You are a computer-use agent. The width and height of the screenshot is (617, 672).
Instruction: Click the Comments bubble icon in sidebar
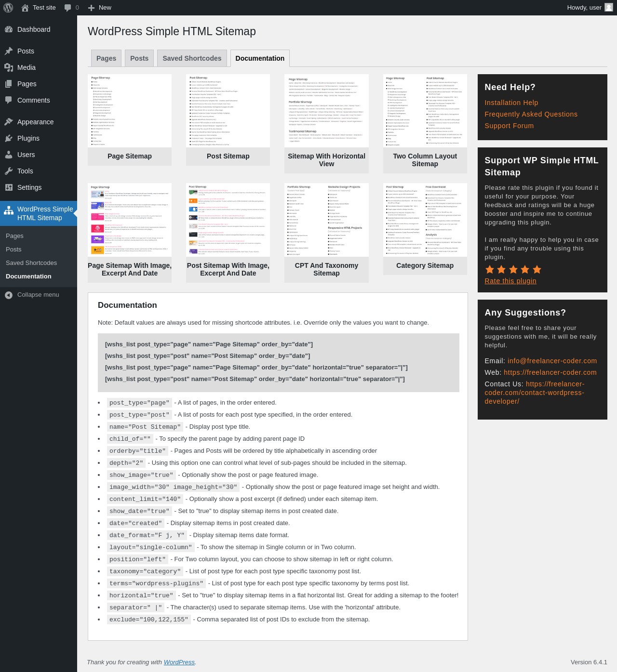9,100
